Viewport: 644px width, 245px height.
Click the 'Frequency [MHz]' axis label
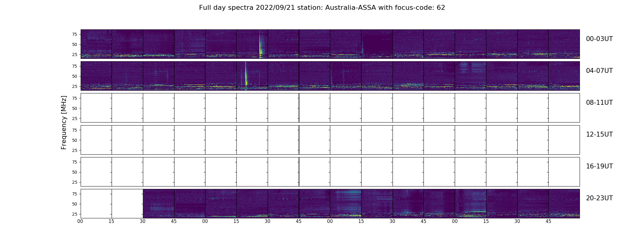[x=64, y=123]
